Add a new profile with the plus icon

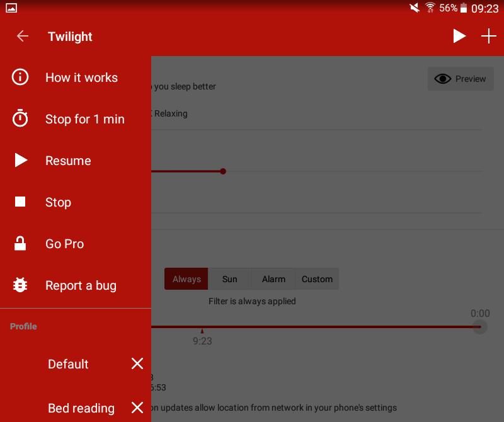(x=489, y=36)
